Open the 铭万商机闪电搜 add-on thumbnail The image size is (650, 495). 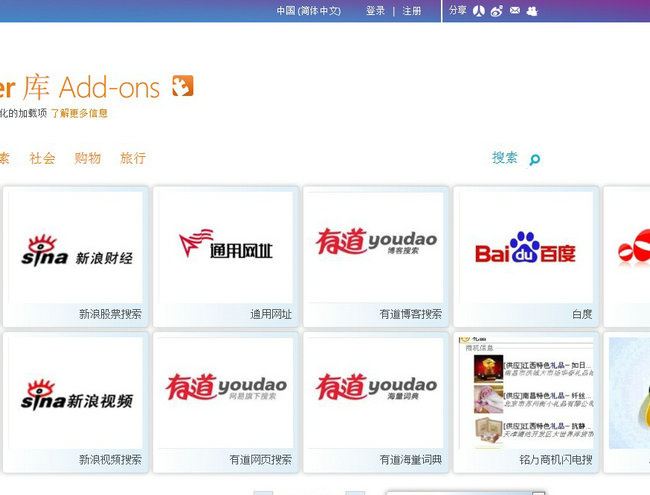[x=526, y=392]
